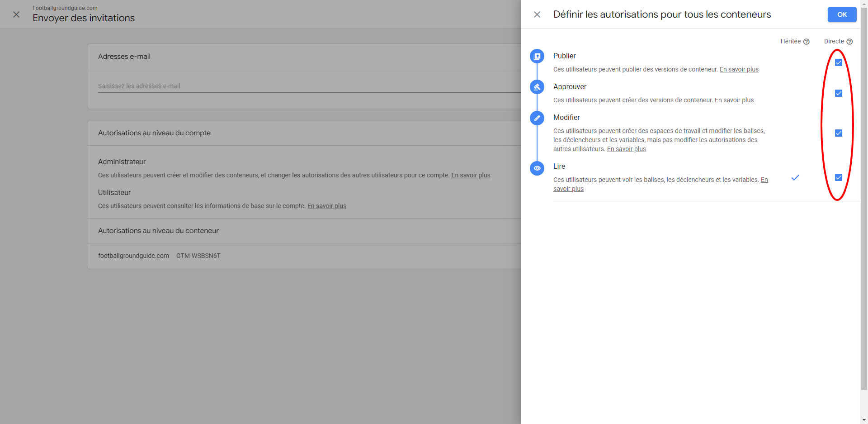Screen dimensions: 868x424
Task: Close the container permissions panel
Action: pyautogui.click(x=537, y=14)
